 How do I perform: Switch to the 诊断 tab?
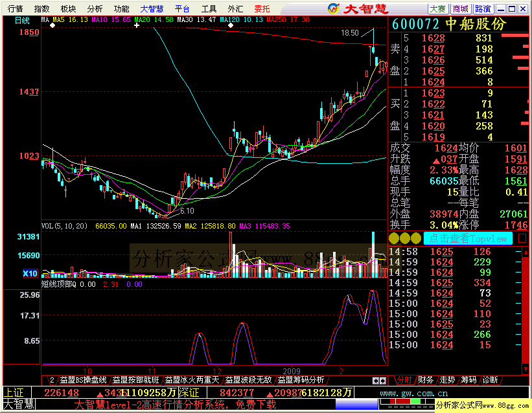(490, 380)
